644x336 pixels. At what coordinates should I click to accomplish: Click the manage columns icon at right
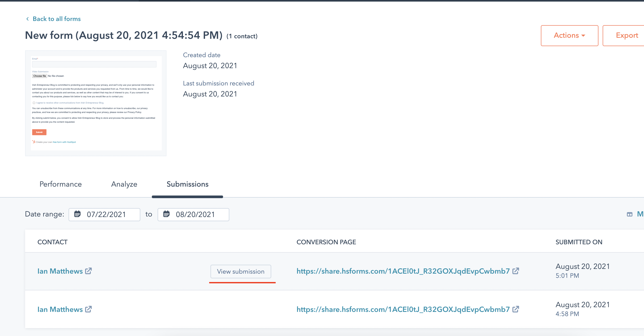click(x=630, y=214)
